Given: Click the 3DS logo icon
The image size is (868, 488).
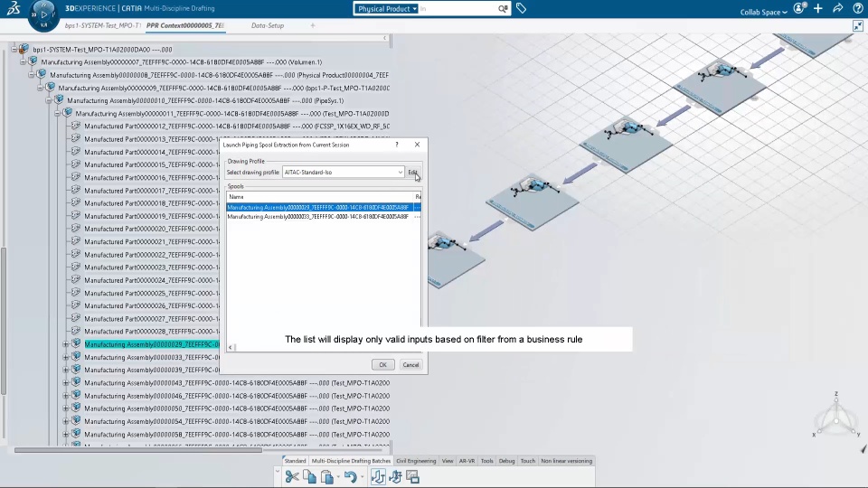Looking at the screenshot, I should coord(14,8).
